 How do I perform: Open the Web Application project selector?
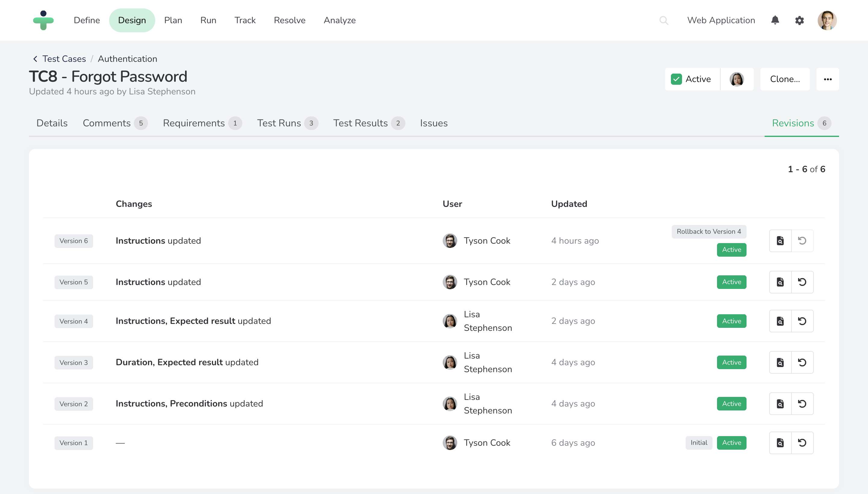coord(721,21)
